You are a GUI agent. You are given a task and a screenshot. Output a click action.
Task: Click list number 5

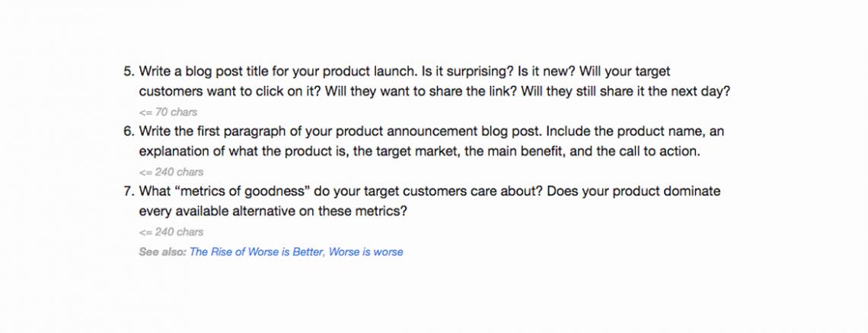(x=128, y=72)
